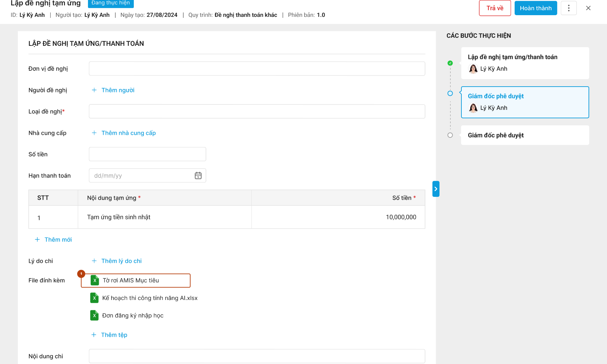
Task: Collapse the steps side panel arrow
Action: point(436,189)
